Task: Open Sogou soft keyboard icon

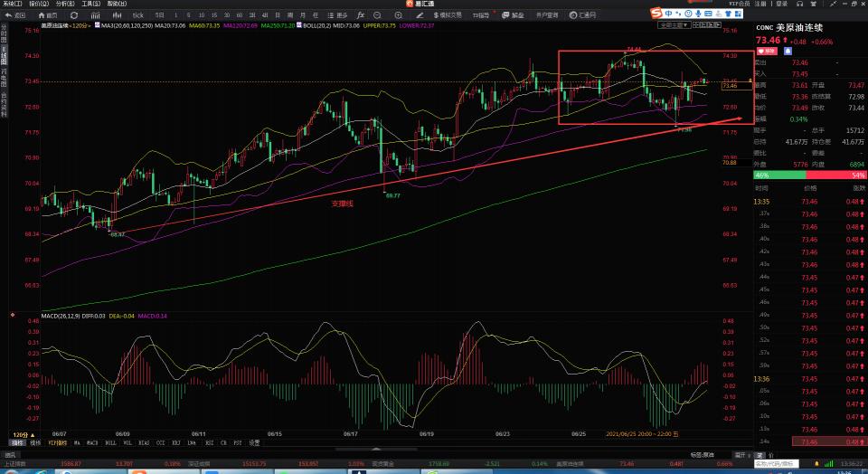Action: [707, 13]
